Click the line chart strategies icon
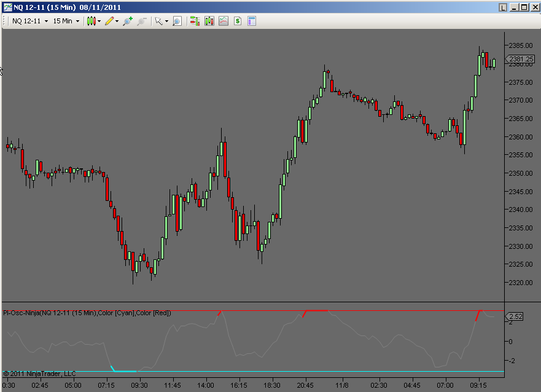This screenshot has width=541, height=392. pos(224,21)
